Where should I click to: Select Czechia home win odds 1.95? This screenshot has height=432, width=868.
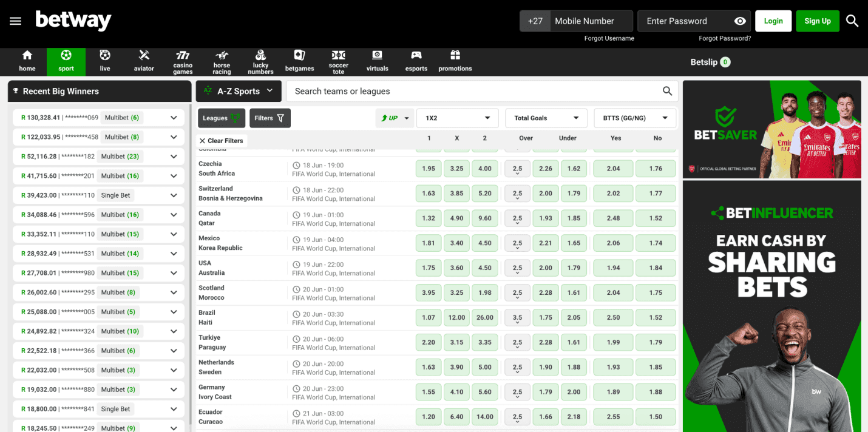point(429,169)
